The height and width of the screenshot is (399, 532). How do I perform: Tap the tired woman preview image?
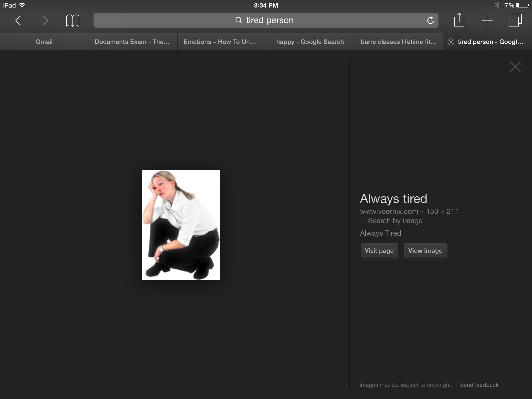pos(181,225)
